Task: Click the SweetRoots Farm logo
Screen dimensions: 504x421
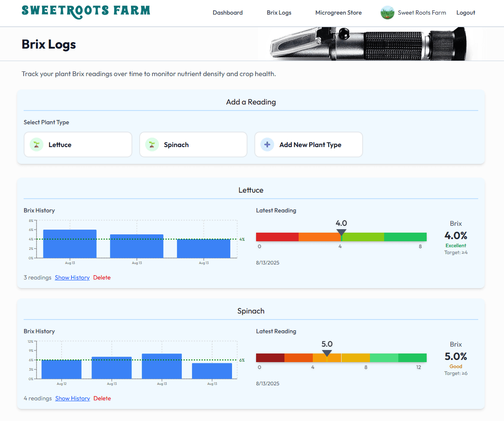Action: coord(86,12)
